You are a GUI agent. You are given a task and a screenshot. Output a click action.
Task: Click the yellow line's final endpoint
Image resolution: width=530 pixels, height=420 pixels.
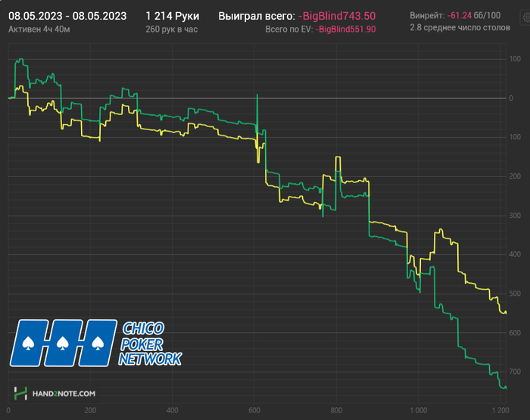506,313
